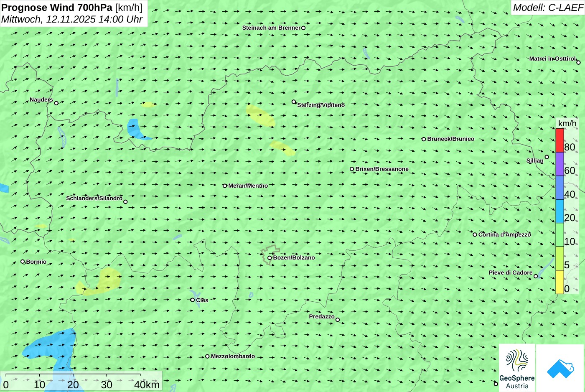
Task: Click the Nauders marker circle
Action: point(56,103)
